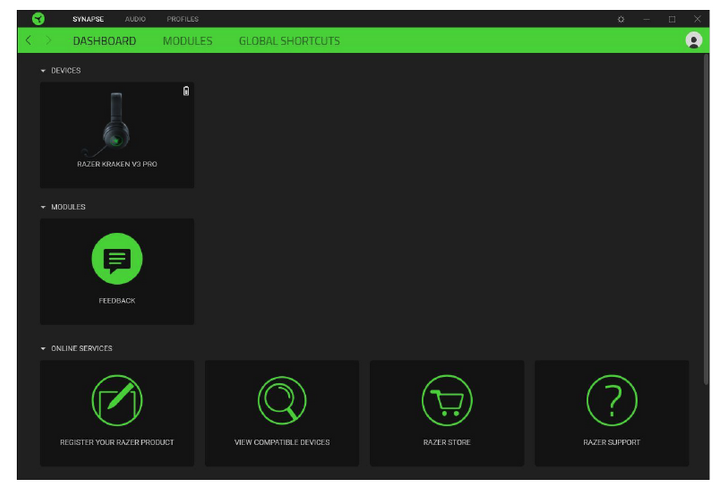
Task: Click the Razer Synapse logo icon
Action: pos(38,19)
